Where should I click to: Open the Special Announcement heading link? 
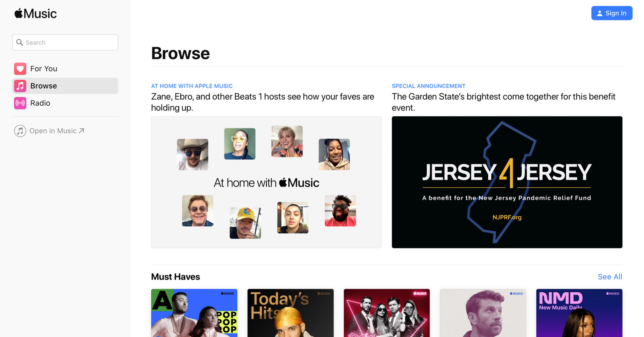(x=428, y=86)
